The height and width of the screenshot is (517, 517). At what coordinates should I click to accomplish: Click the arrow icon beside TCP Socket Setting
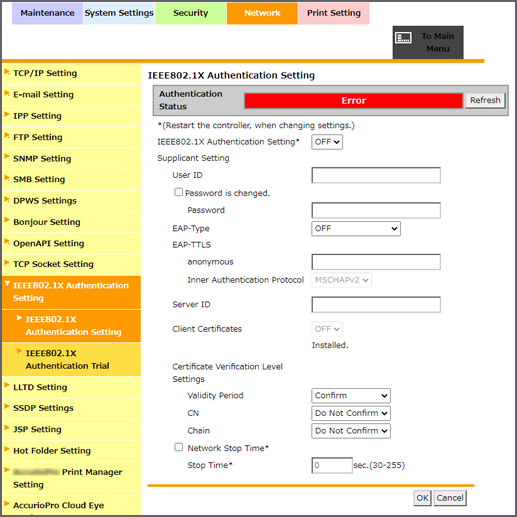[x=7, y=263]
